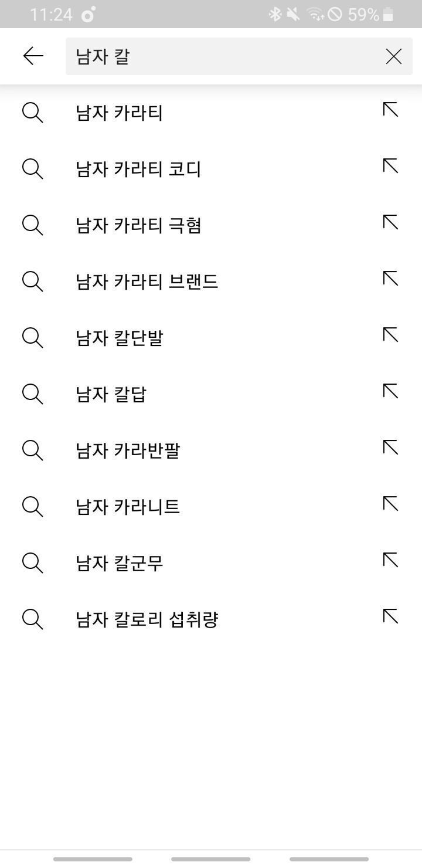Screen dimensions: 422x868
Task: Tap the back arrow icon
Action: point(33,56)
